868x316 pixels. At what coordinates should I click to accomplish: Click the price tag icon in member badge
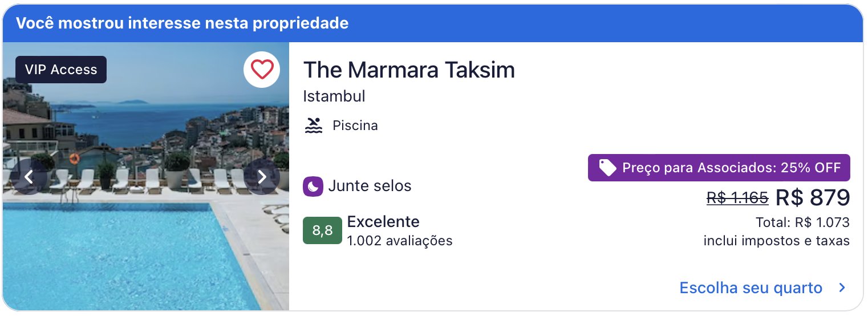[607, 168]
